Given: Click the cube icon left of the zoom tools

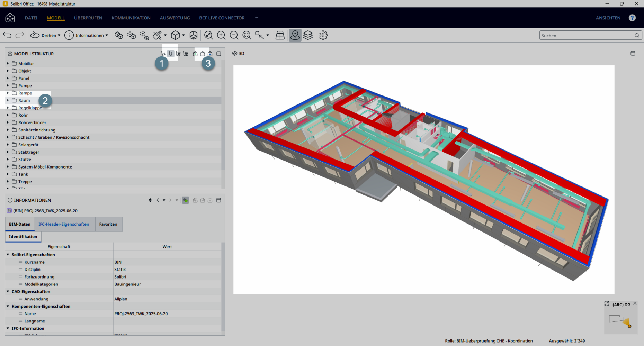Looking at the screenshot, I should click(x=194, y=35).
